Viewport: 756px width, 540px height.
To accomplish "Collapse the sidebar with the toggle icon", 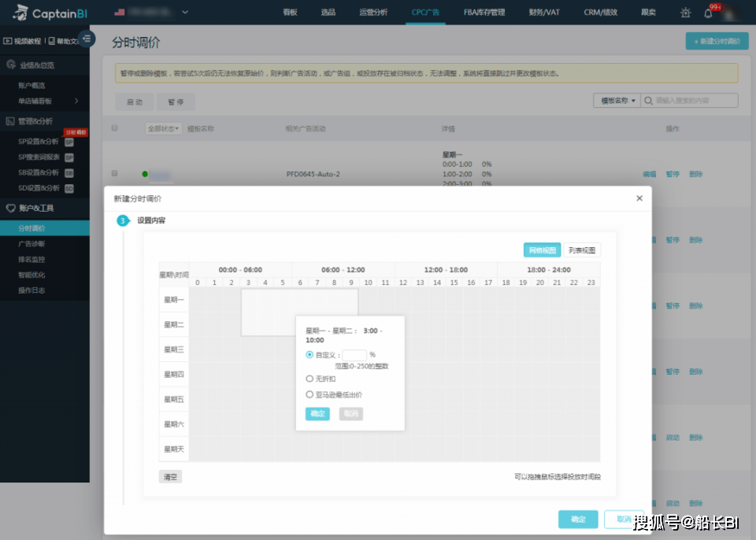I will 87,39.
